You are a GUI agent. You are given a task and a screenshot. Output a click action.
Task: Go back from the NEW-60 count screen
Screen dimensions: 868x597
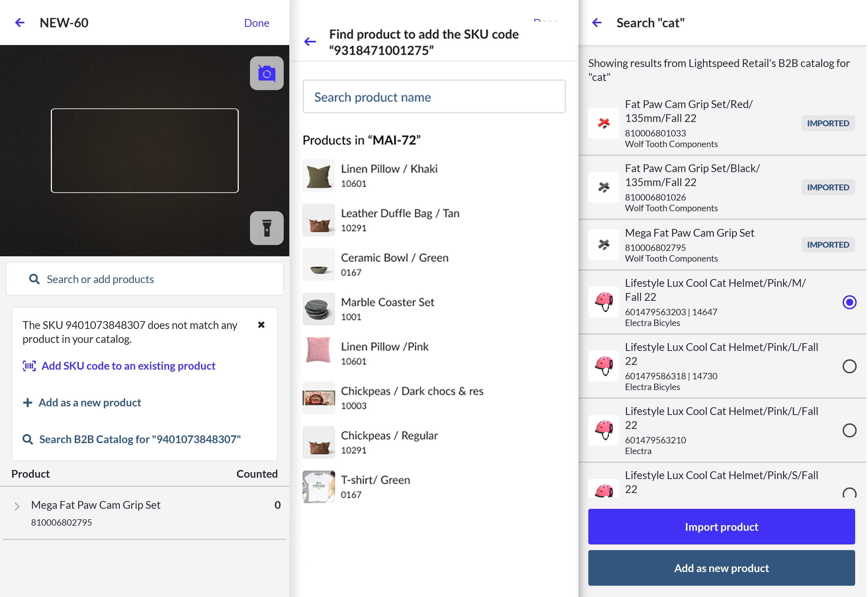point(20,23)
